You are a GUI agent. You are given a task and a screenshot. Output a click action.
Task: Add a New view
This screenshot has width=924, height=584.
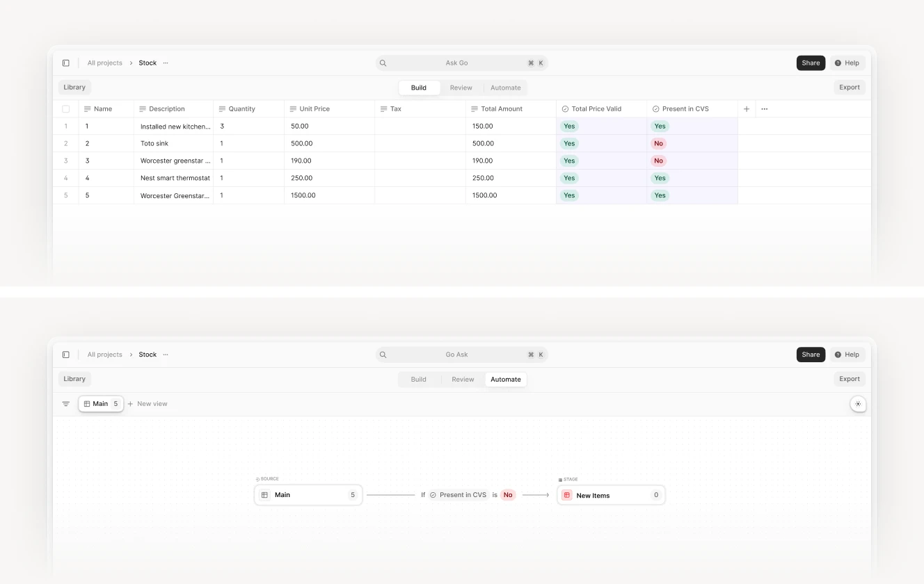coord(148,404)
